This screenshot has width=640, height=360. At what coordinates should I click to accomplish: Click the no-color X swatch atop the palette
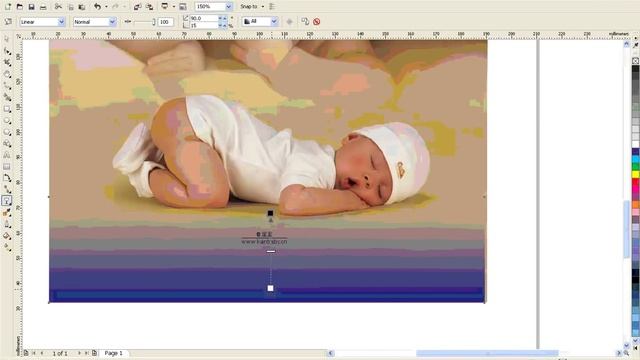click(636, 61)
